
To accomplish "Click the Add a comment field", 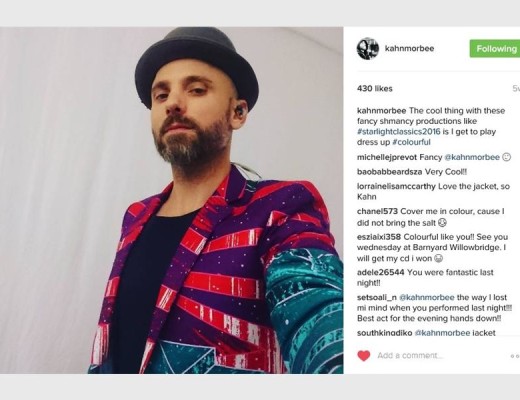I will point(440,356).
